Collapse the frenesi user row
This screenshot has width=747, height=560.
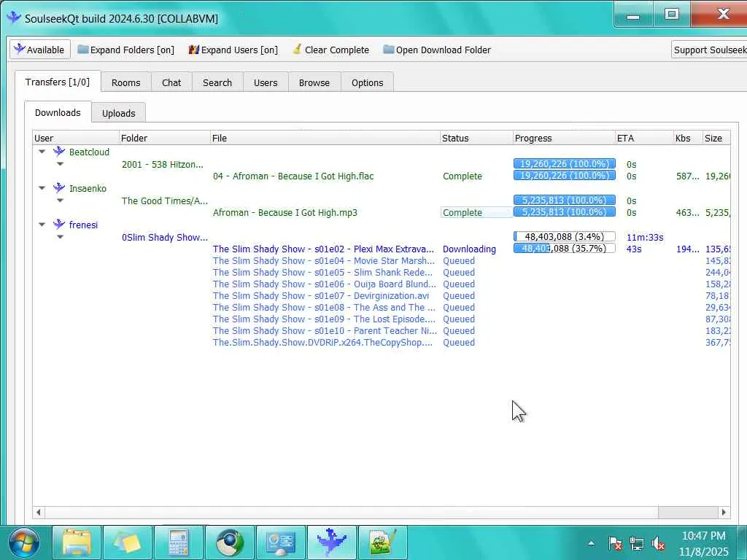42,225
